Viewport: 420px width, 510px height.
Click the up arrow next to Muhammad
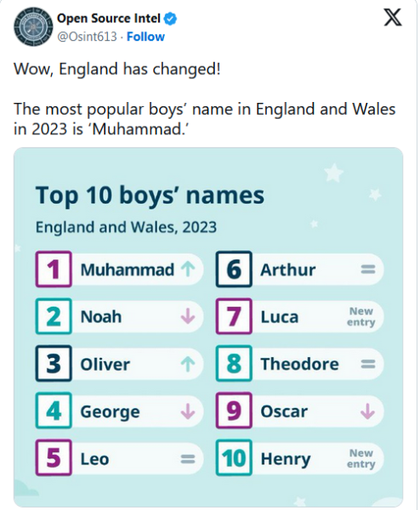click(x=188, y=269)
